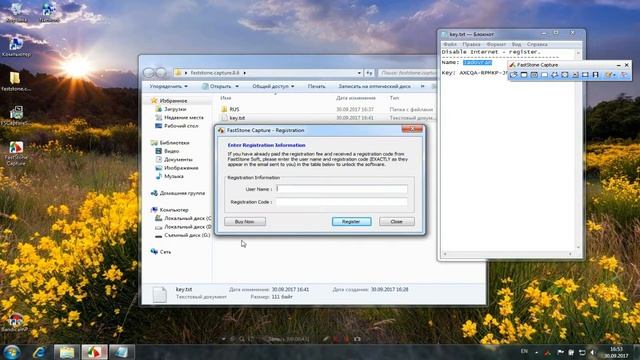Start the Screen Recorder from FastStone toolbar
The height and width of the screenshot is (360, 640).
pos(596,75)
